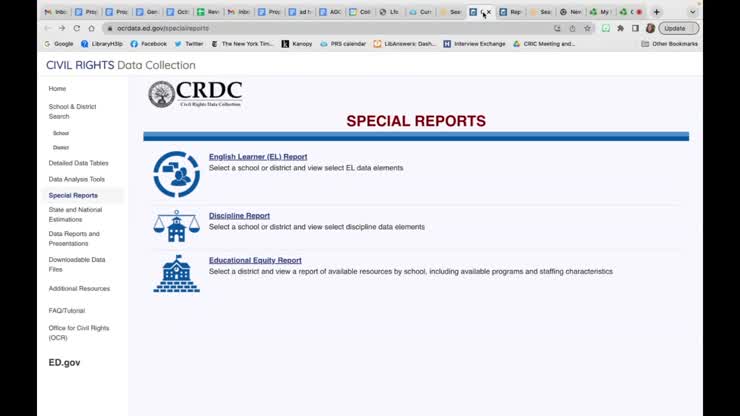Switch to the My Drive tab

601,12
